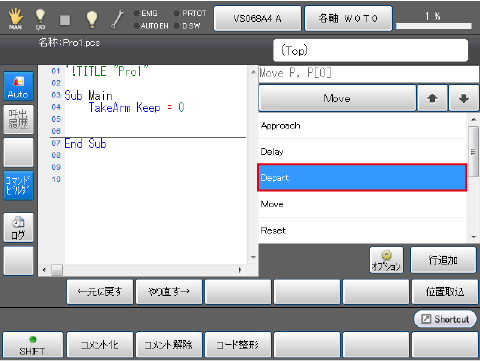Image resolution: width=480 pixels, height=361 pixels.
Task: Open the I/O light bulb icon
Action: coord(40,19)
